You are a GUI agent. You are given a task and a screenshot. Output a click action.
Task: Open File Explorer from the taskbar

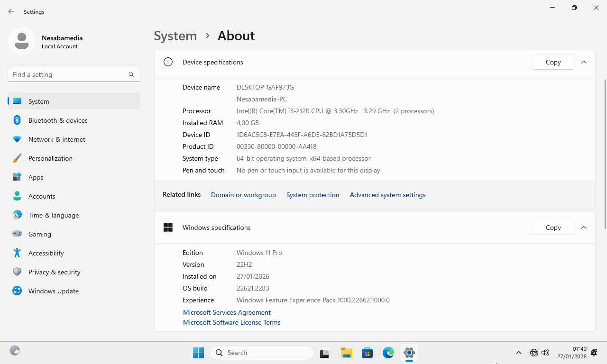[x=346, y=353]
